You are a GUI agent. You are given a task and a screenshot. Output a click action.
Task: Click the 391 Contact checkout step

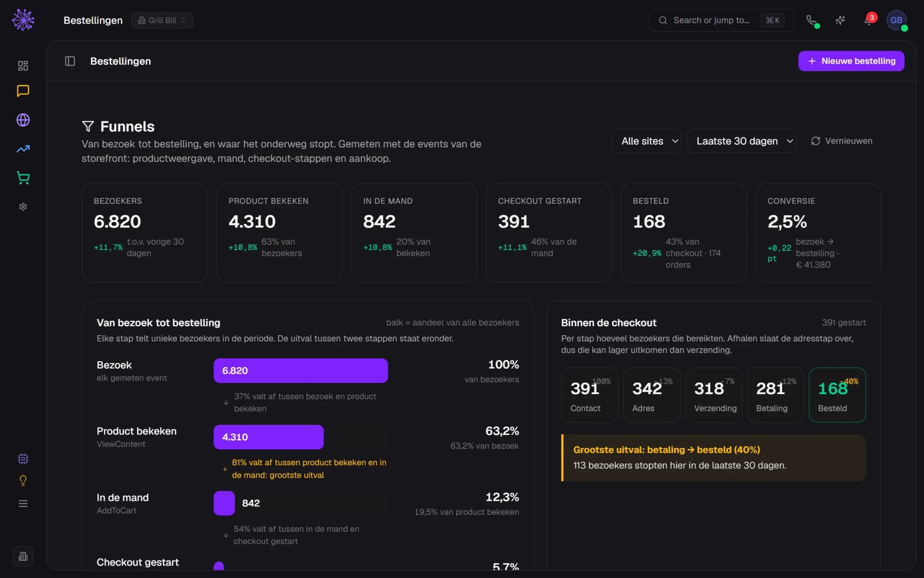pyautogui.click(x=590, y=395)
